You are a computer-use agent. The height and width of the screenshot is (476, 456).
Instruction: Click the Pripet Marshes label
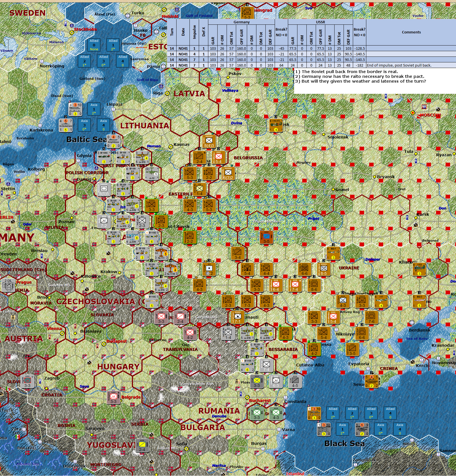click(267, 221)
